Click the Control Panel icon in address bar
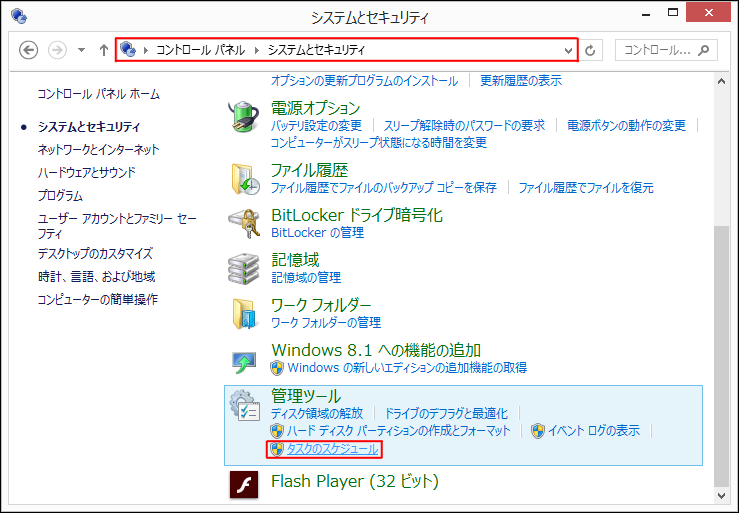The height and width of the screenshot is (513, 739). pyautogui.click(x=128, y=49)
